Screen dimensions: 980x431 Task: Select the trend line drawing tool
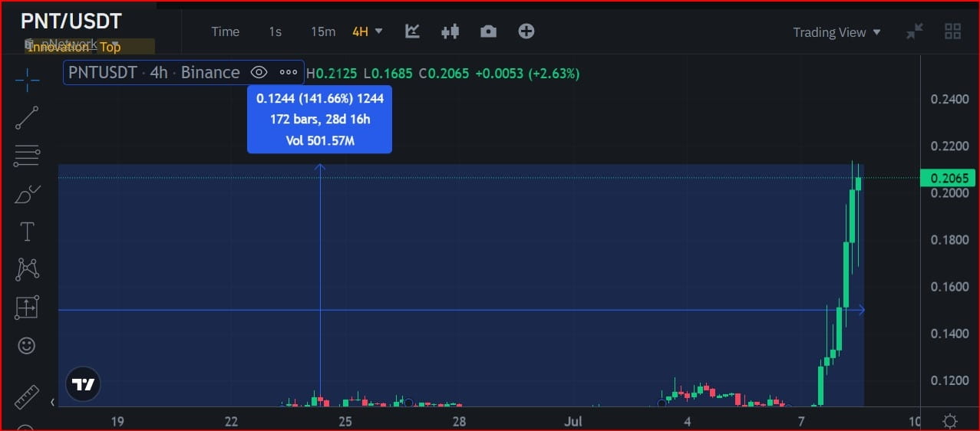pos(27,118)
